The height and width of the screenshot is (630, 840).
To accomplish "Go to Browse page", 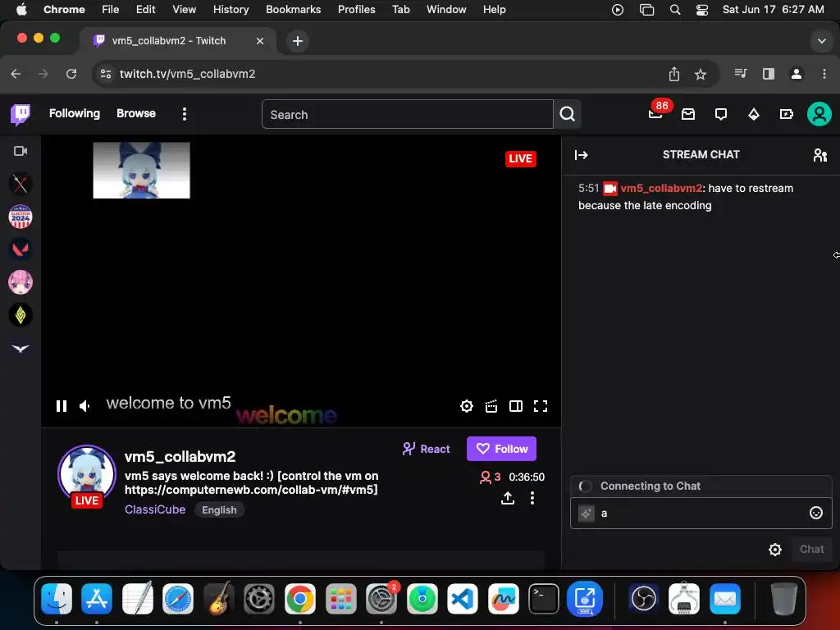I will [136, 113].
